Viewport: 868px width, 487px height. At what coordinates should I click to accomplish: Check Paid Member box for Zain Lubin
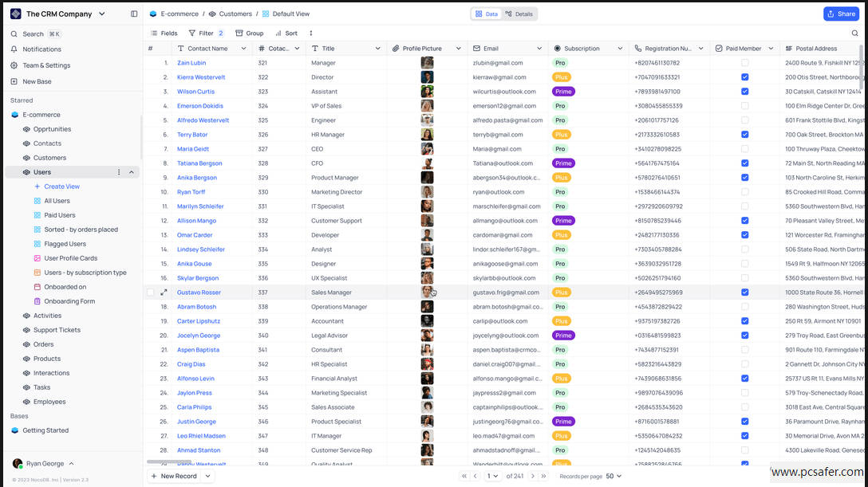point(744,63)
